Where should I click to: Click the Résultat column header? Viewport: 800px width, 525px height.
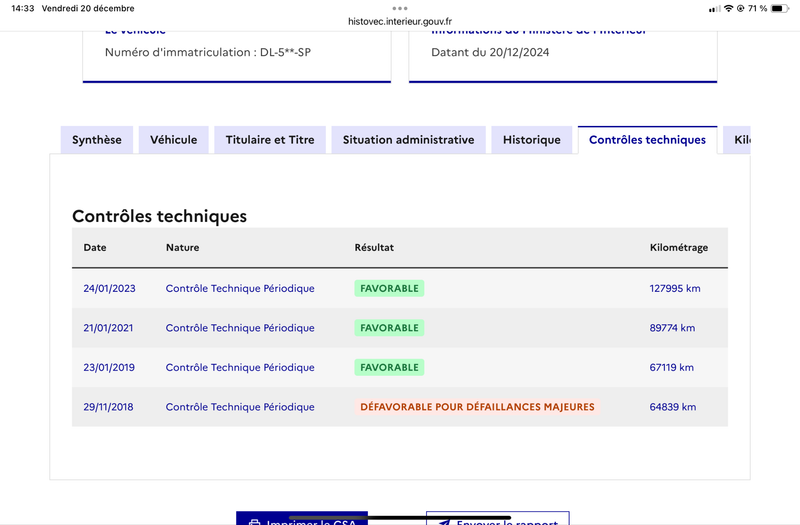[374, 247]
